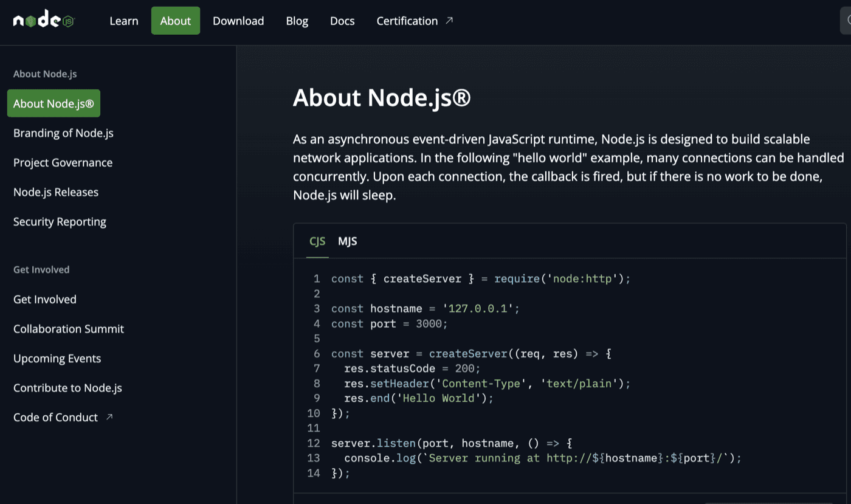This screenshot has height=504, width=851.
Task: Click the res.setHeader Content-Type line
Action: [x=488, y=384]
